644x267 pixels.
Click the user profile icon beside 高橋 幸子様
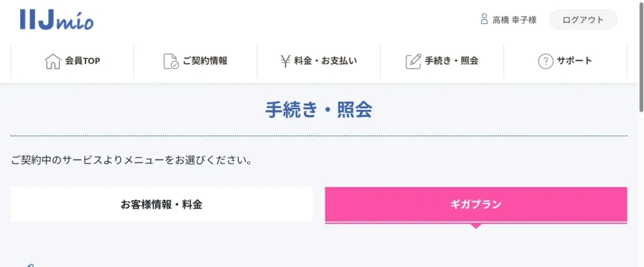click(484, 19)
